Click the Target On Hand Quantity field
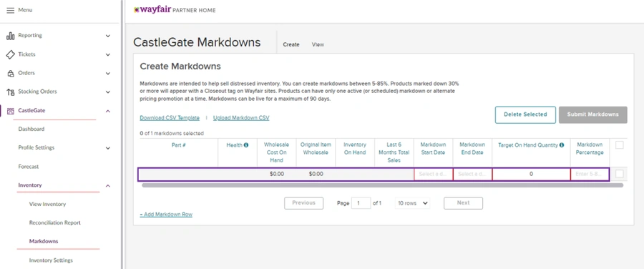 pos(531,174)
